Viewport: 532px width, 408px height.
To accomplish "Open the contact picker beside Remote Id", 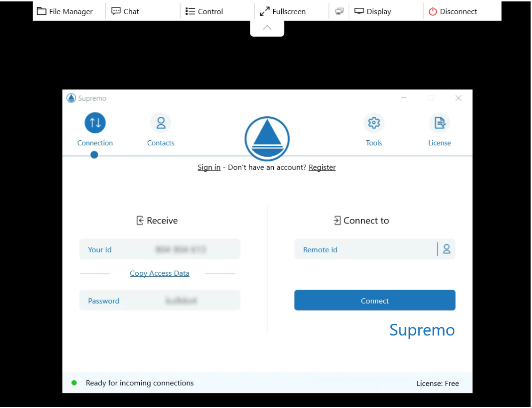I will 446,249.
